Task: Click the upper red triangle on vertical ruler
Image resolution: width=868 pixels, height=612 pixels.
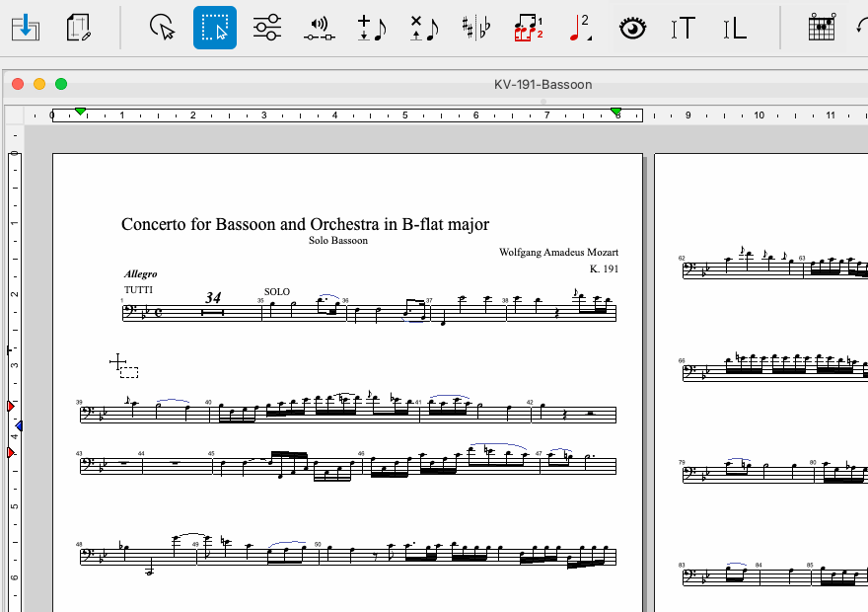Action: [11, 407]
